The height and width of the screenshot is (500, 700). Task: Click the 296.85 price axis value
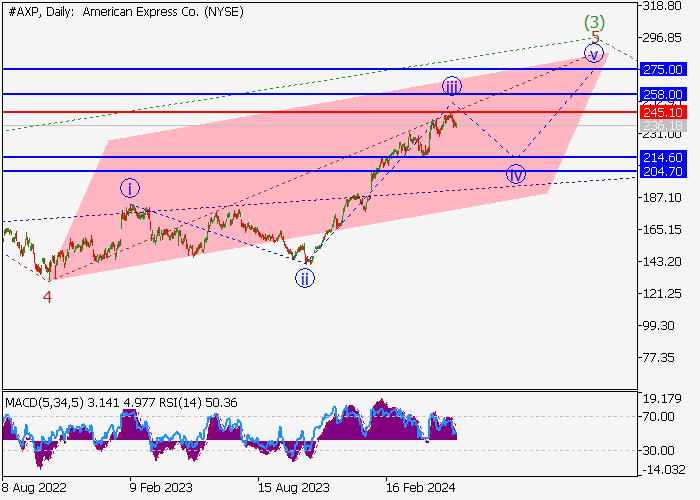point(662,38)
